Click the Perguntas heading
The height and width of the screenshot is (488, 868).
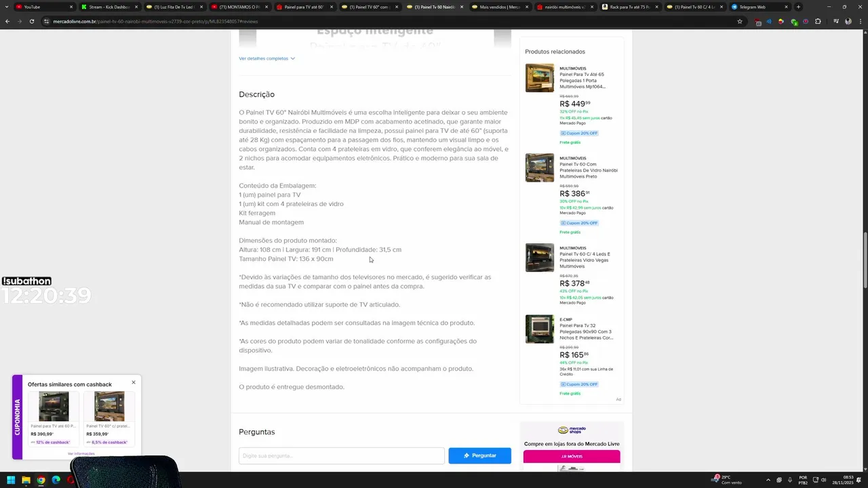click(256, 432)
